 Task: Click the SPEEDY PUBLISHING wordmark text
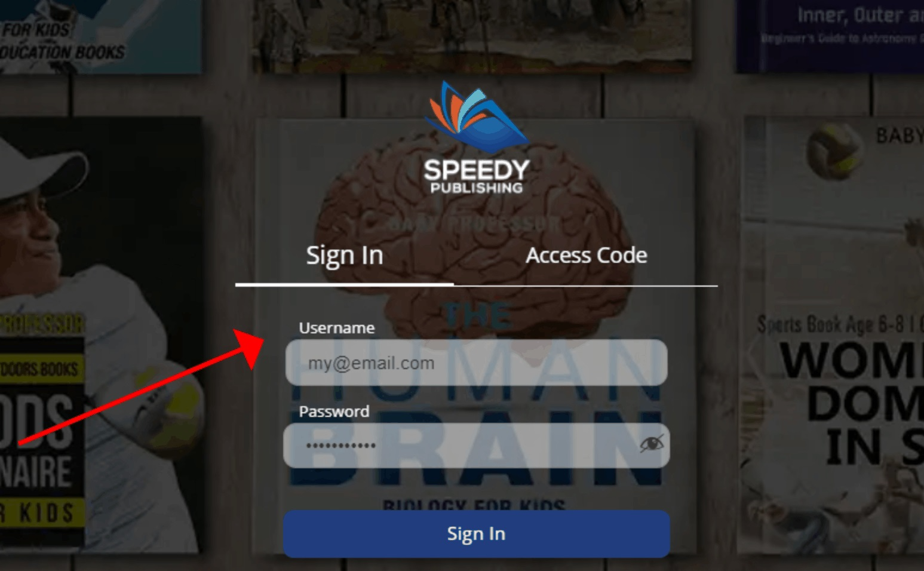pyautogui.click(x=476, y=177)
